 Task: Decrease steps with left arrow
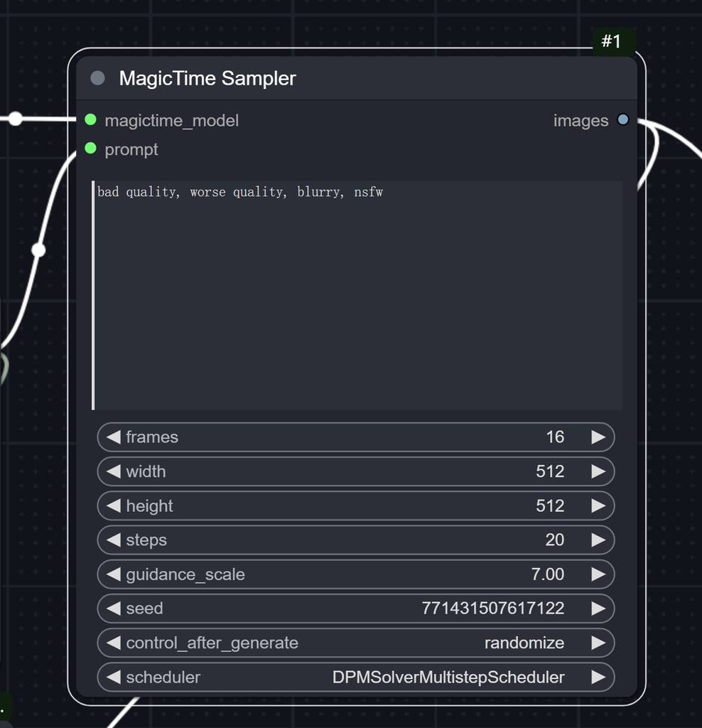tap(113, 540)
